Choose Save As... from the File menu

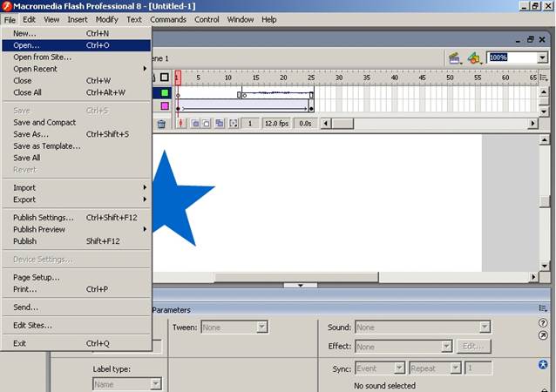click(76, 134)
